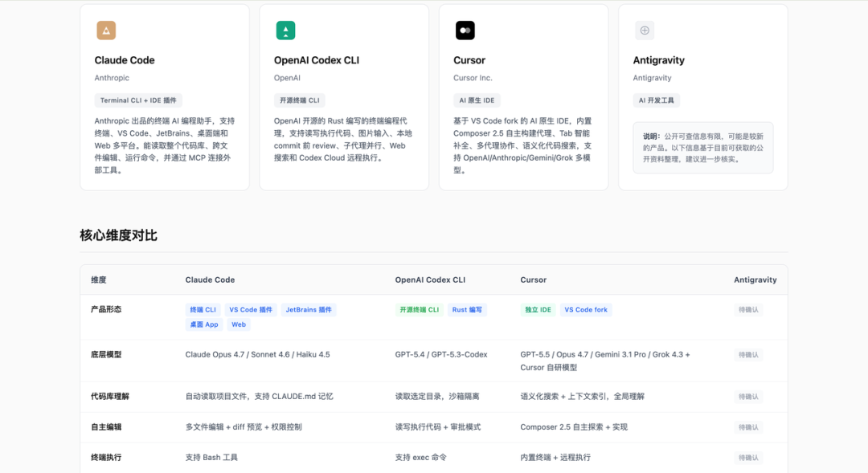Click the "读写执行代码 + 审批模式" cell
This screenshot has height=473, width=868.
pos(438,427)
